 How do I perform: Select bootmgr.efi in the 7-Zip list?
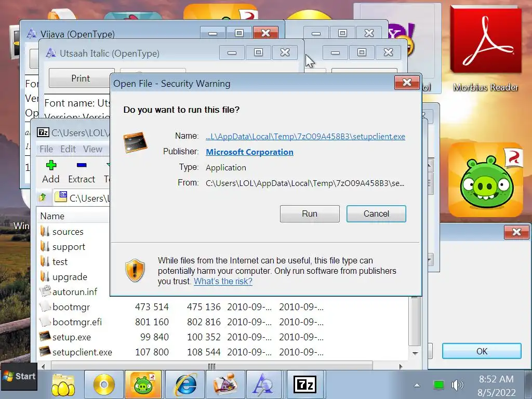coord(77,322)
